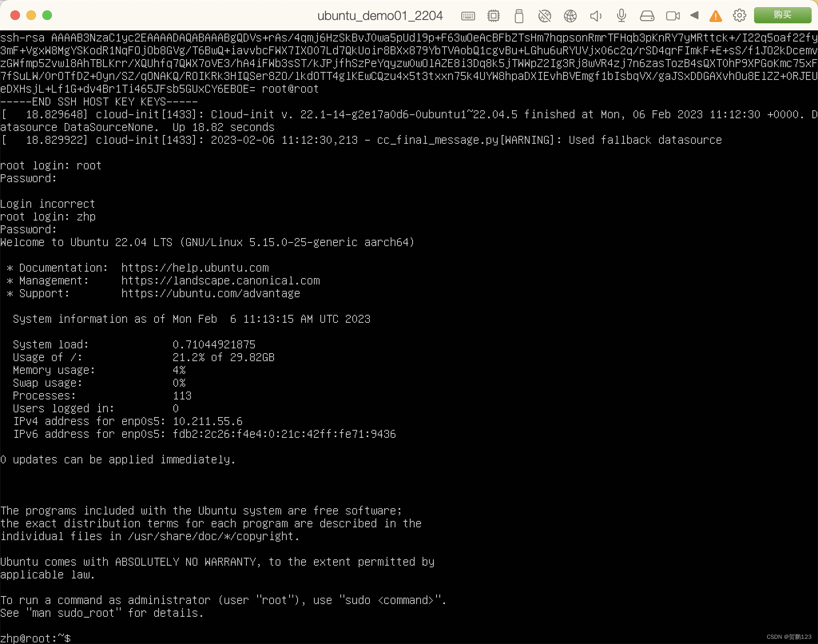Image resolution: width=818 pixels, height=644 pixels.
Task: Open the CPU chip device icon
Action: click(x=493, y=16)
